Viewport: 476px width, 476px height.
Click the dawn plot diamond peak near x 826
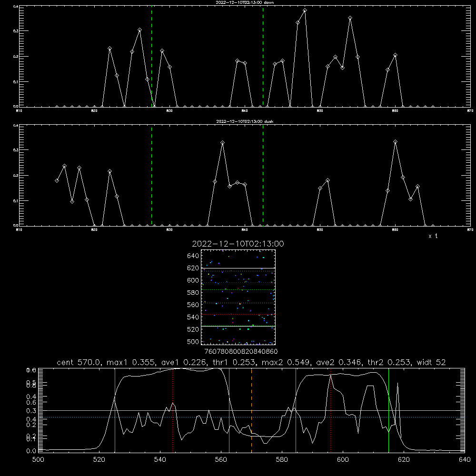pyautogui.click(x=139, y=30)
